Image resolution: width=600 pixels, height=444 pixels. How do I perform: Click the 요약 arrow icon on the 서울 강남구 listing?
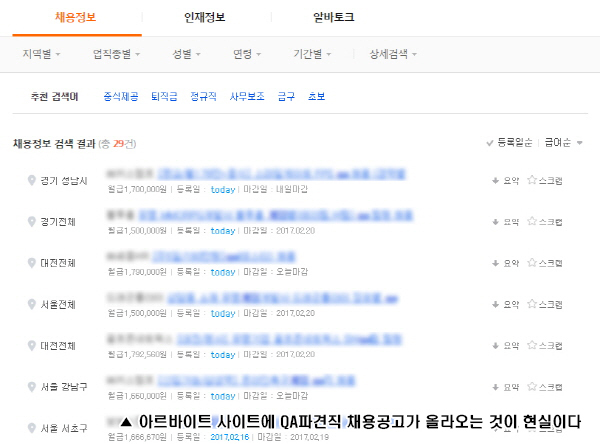pyautogui.click(x=496, y=387)
